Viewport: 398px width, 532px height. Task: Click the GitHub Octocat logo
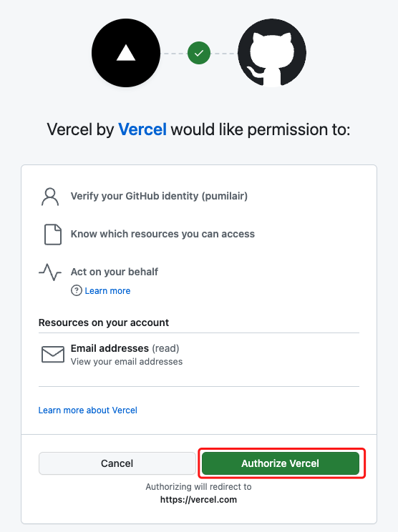click(x=272, y=53)
